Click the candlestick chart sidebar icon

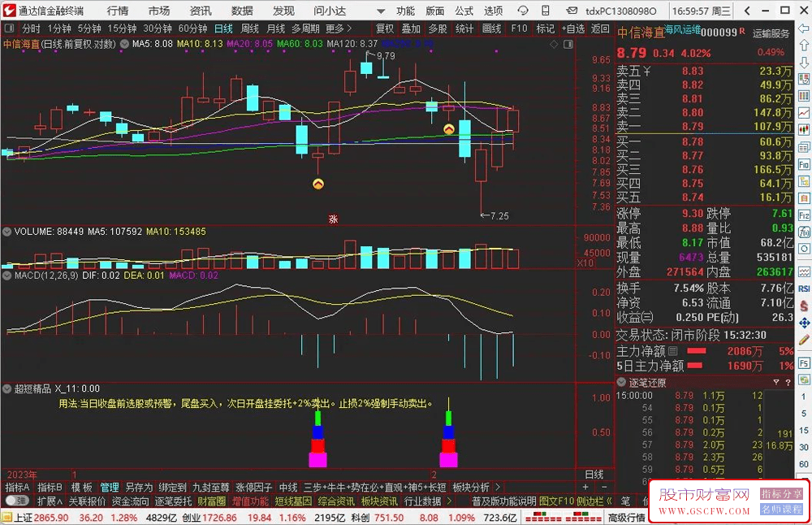[804, 129]
